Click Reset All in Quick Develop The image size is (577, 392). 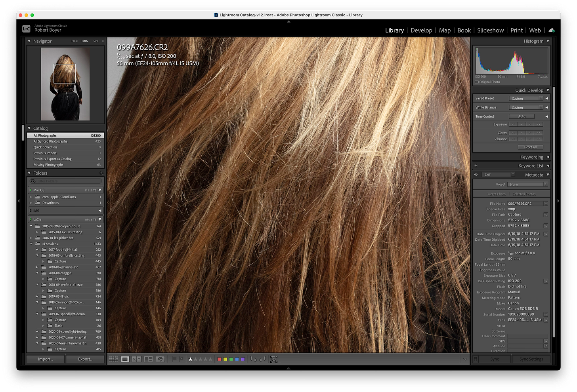[x=531, y=147]
